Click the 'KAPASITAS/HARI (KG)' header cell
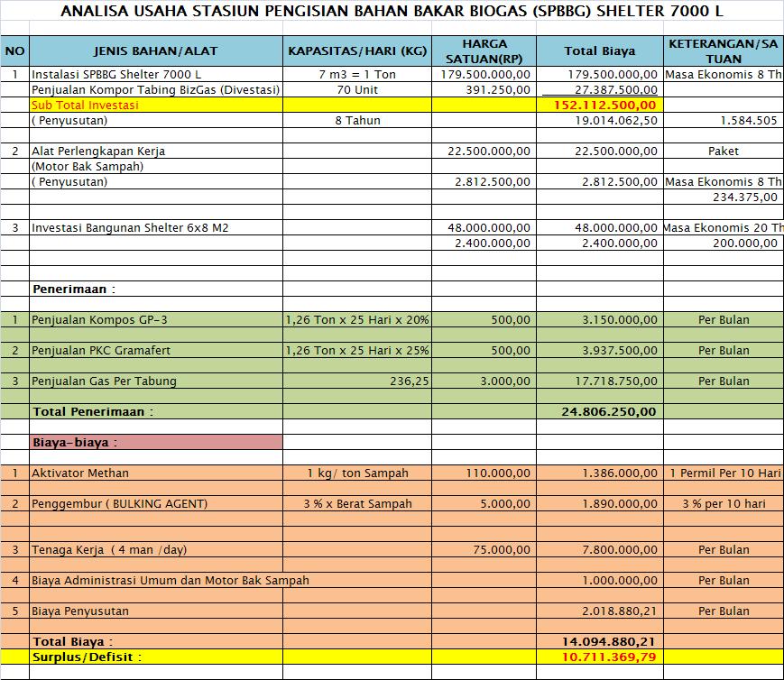784x680 pixels. 357,51
